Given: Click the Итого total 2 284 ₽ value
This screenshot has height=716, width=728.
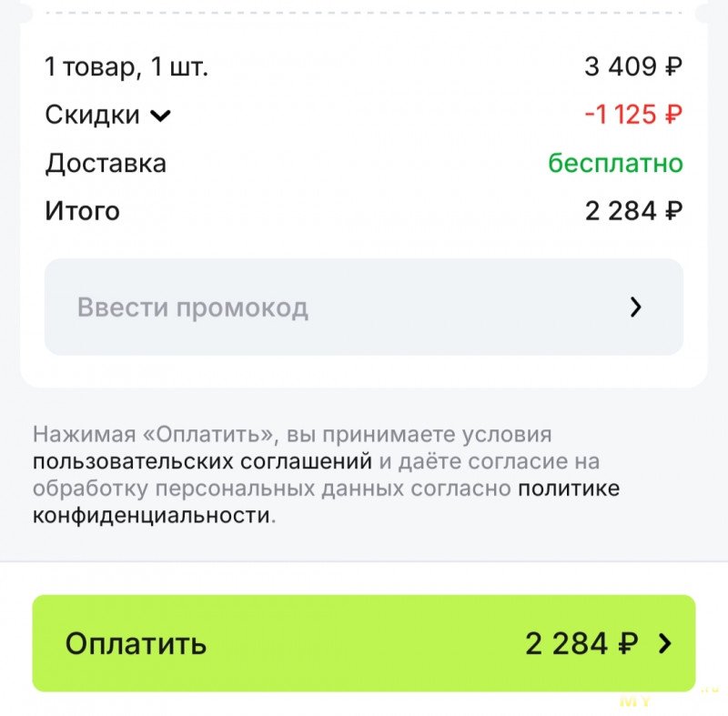Looking at the screenshot, I should tap(633, 211).
